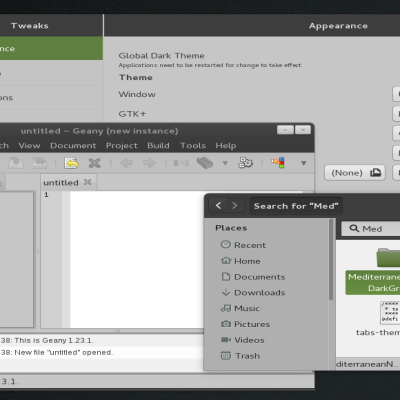
Task: Click the Save all icon in Geany toolbar
Action: tap(39, 163)
